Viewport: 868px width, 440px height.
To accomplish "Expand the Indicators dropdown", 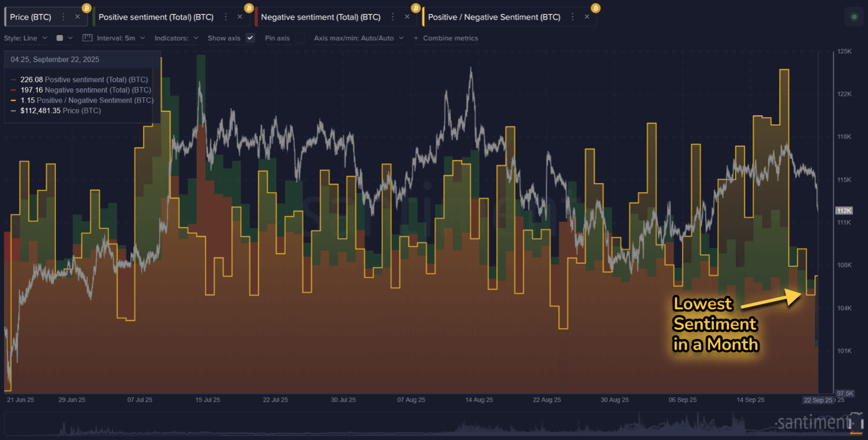I will pyautogui.click(x=176, y=38).
